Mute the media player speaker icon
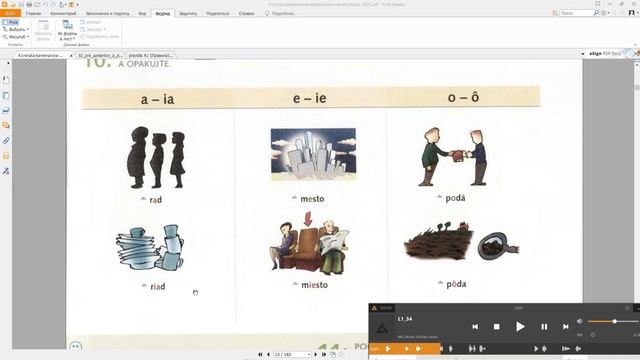 [580, 322]
